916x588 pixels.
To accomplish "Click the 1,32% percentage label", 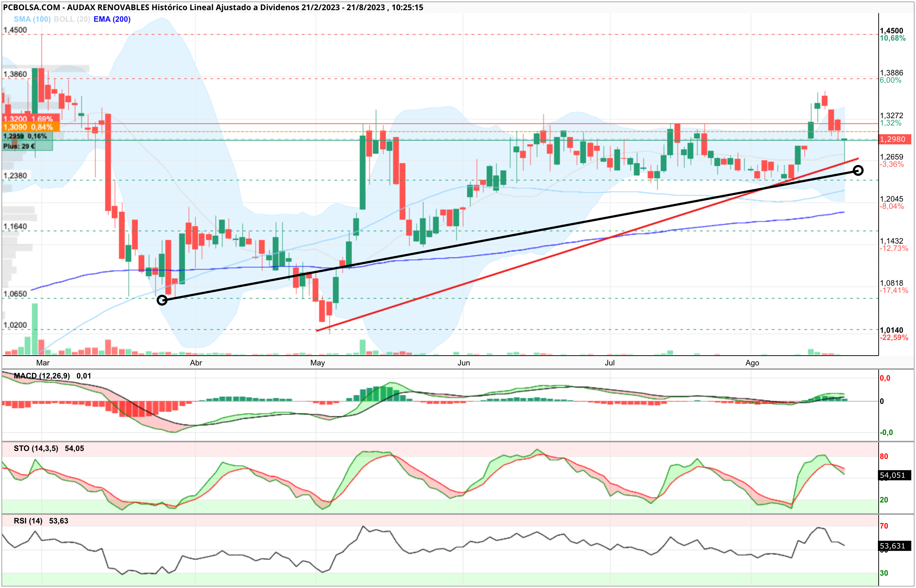I will click(890, 123).
